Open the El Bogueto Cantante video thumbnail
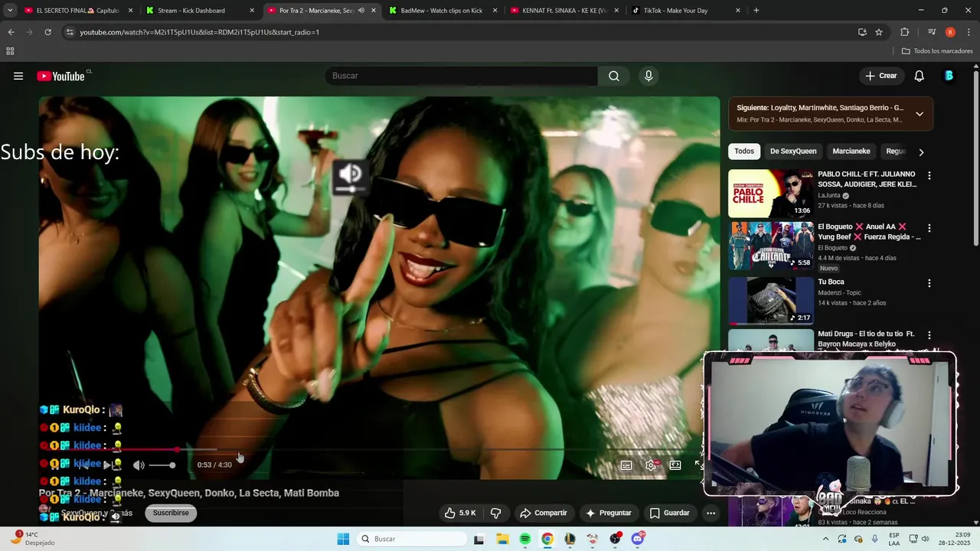This screenshot has width=980, height=551. point(771,246)
